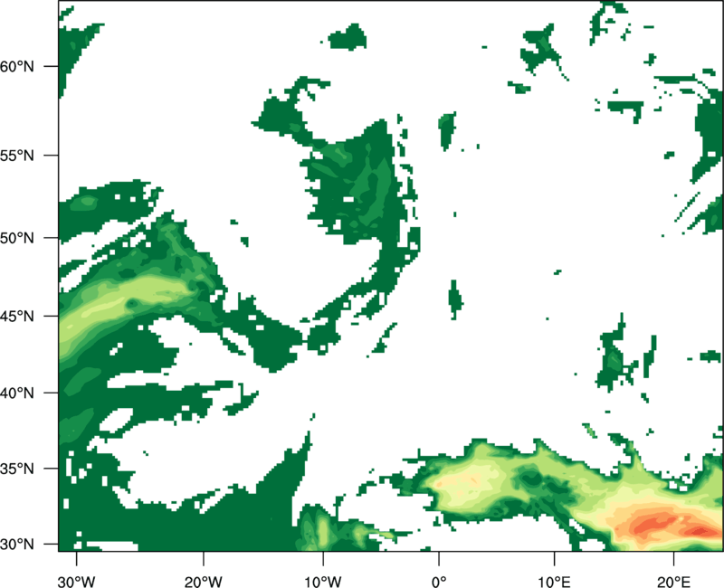724x588 pixels.
Task: Click the 60°N latitude label
Action: (17, 66)
